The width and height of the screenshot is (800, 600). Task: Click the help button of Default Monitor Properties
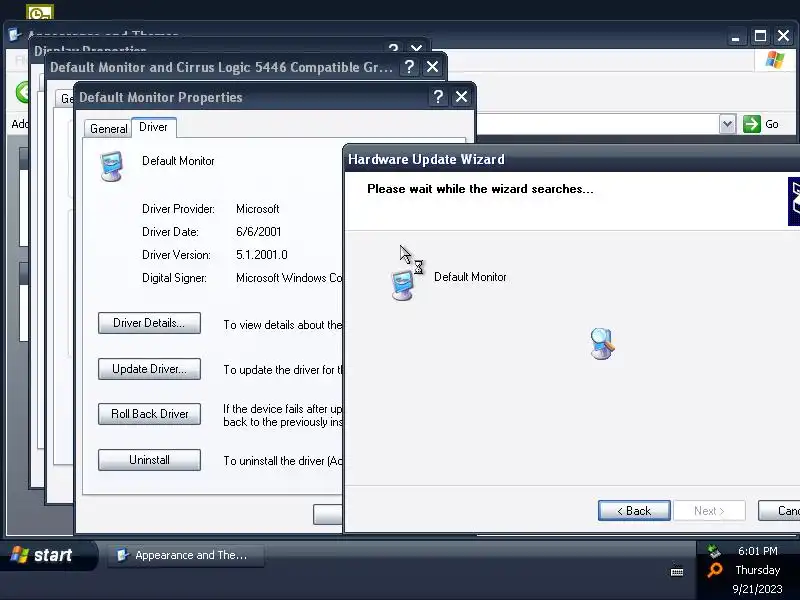tap(438, 96)
